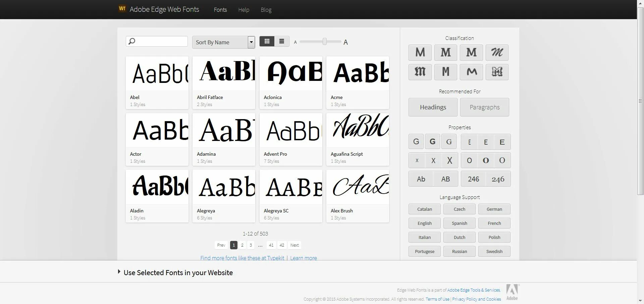Open Find more fonts like these at Typekit
Screen dimensions: 644x304
click(242, 258)
